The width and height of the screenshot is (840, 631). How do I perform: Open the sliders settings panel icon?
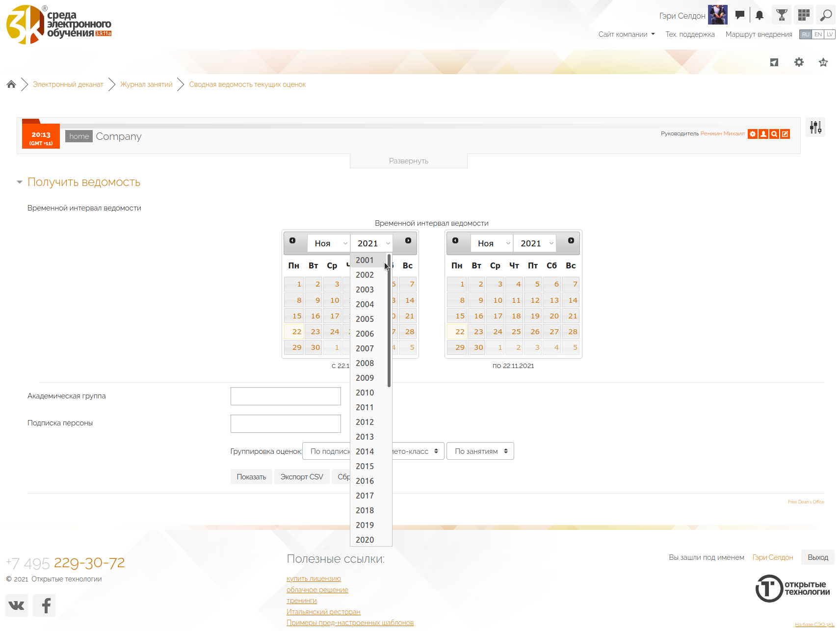click(815, 128)
